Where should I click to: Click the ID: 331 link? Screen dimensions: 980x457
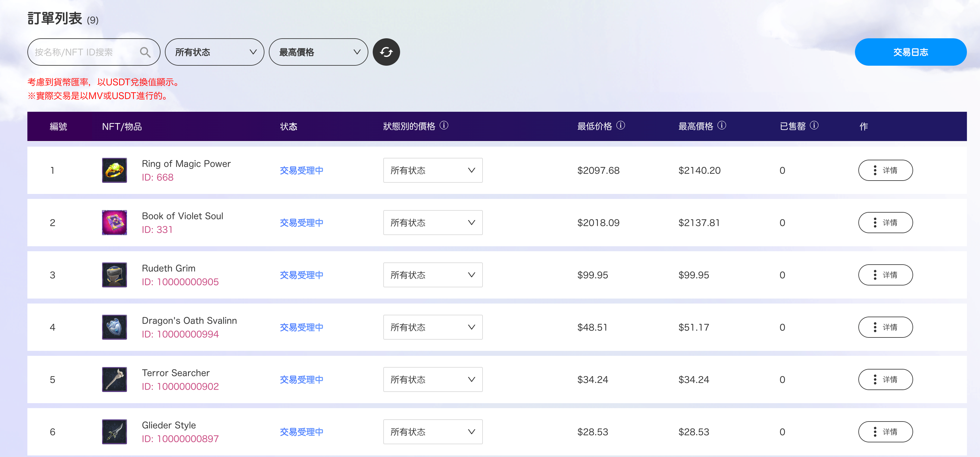tap(157, 230)
